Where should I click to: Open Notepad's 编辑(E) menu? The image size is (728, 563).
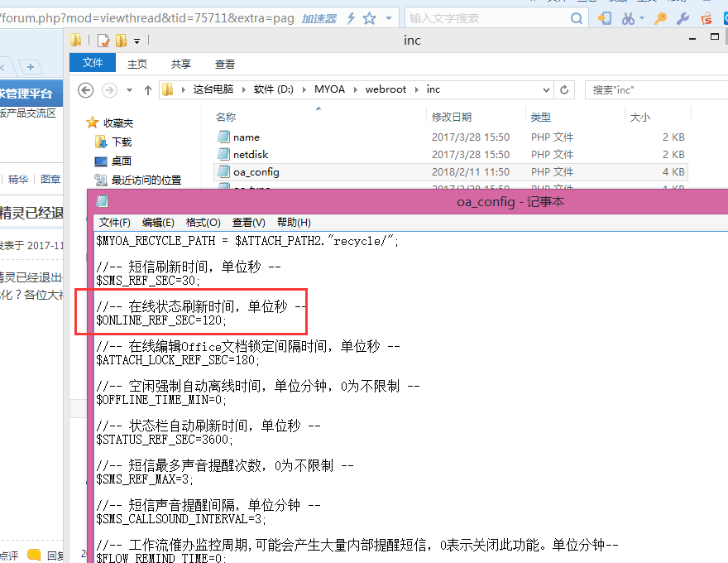(x=158, y=223)
